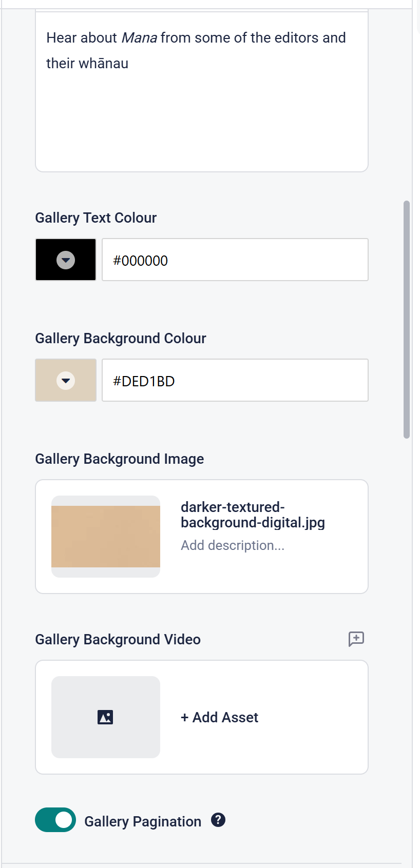Click the comment icon beside Gallery Background Video

coord(356,639)
